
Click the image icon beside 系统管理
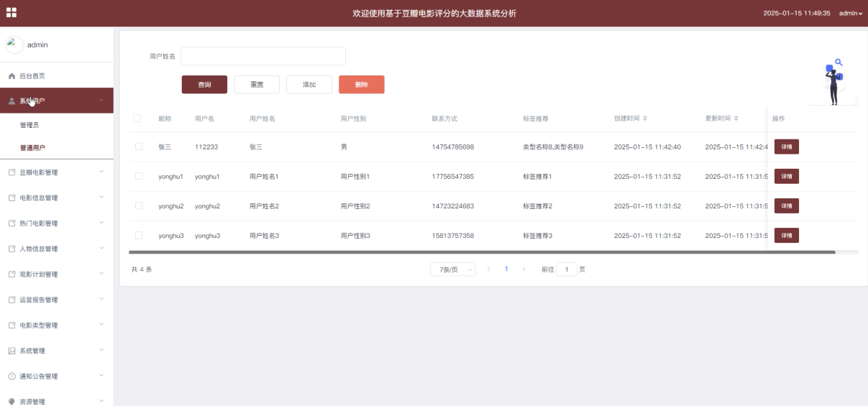12,351
